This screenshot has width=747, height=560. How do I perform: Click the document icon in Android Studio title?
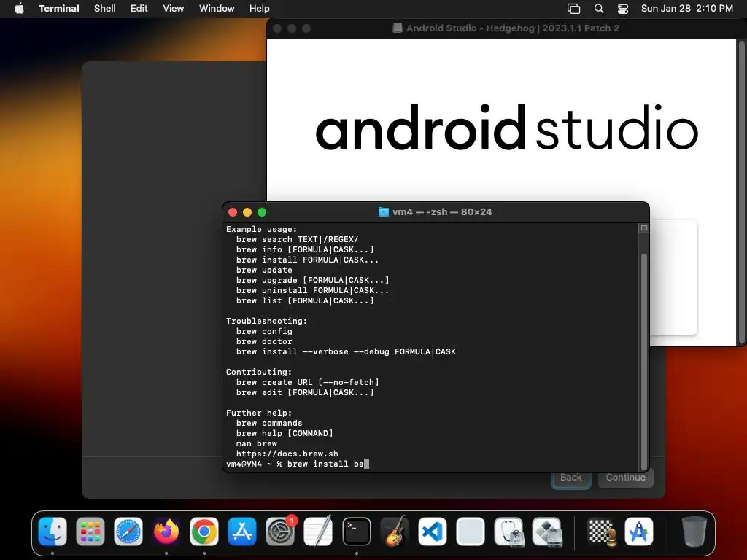[398, 28]
